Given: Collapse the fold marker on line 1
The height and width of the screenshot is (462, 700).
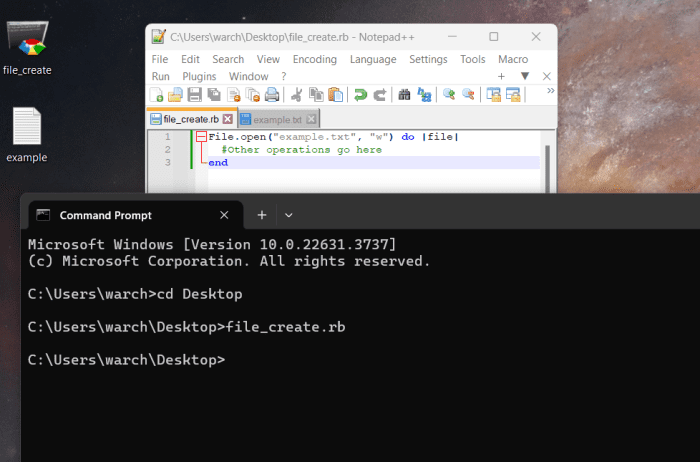Looking at the screenshot, I should 201,137.
